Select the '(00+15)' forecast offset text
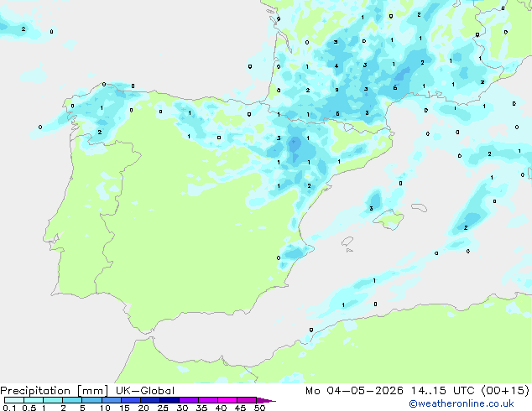532x411 pixels. [505, 391]
